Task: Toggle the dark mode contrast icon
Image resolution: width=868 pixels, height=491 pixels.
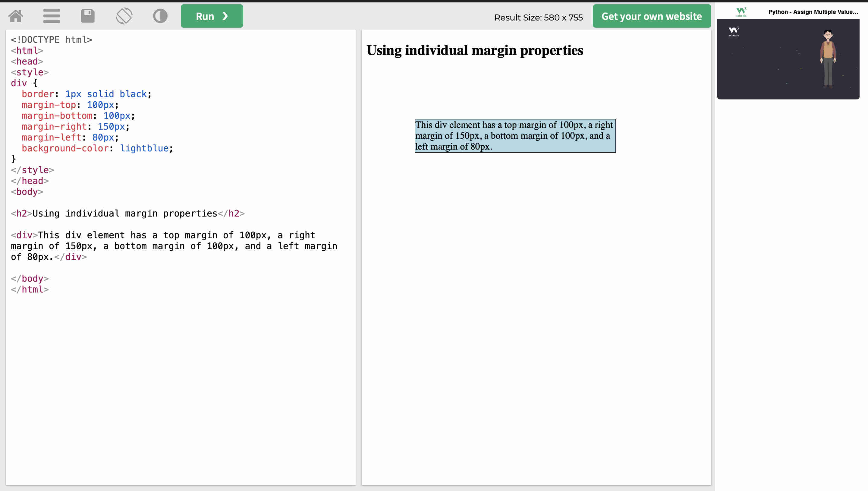Action: pos(160,16)
